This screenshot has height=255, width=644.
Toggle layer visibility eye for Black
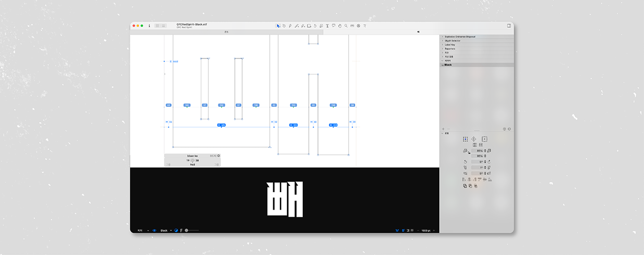(442, 65)
